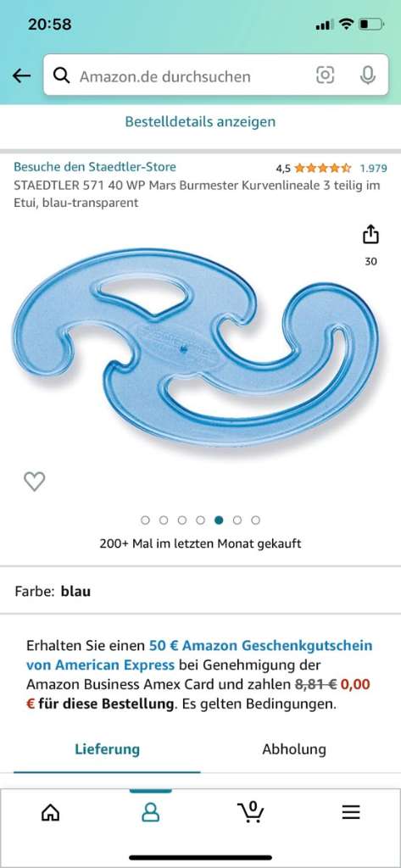Switch to the Abholung tab

pos(294,749)
